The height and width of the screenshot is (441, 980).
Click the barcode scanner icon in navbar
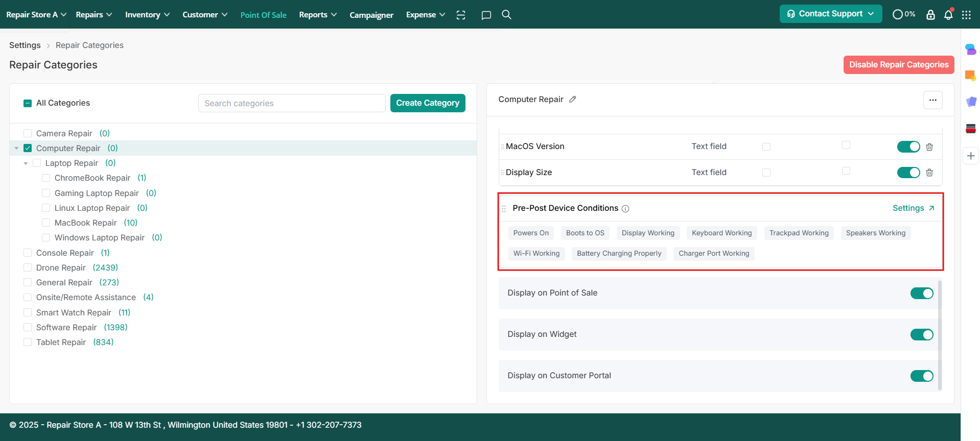point(461,15)
